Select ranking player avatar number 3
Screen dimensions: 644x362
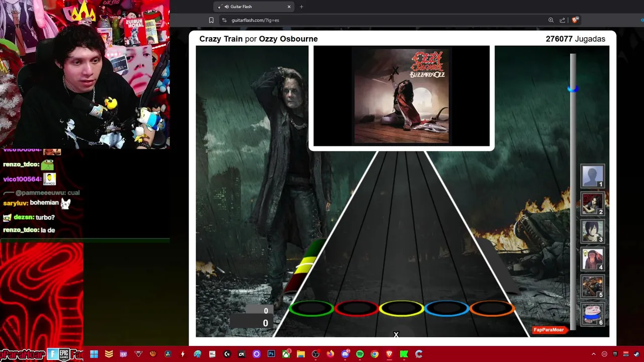tap(593, 232)
